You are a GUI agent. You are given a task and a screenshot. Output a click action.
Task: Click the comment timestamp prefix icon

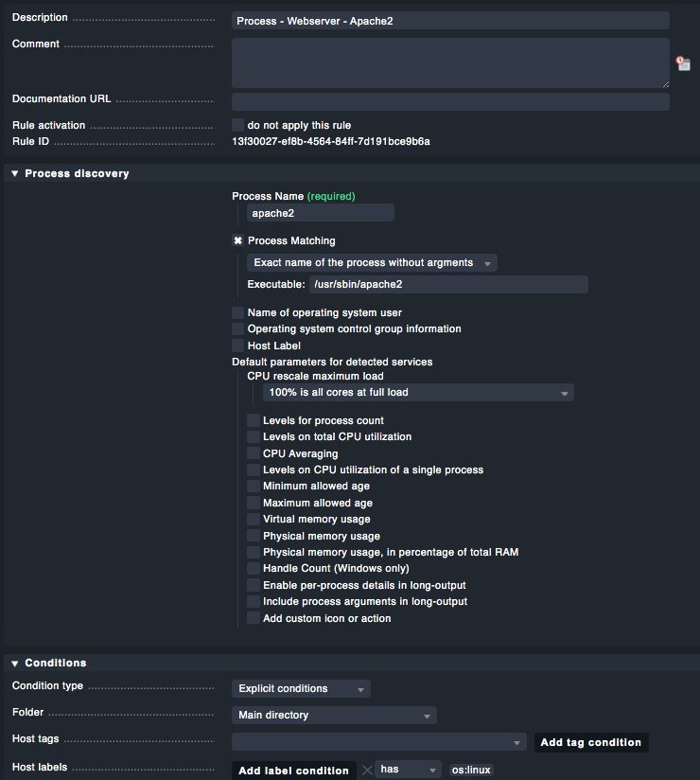683,63
